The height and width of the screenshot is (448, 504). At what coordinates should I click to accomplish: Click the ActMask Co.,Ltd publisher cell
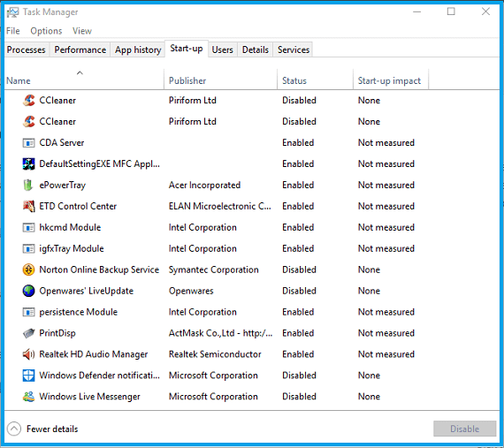[x=220, y=333]
